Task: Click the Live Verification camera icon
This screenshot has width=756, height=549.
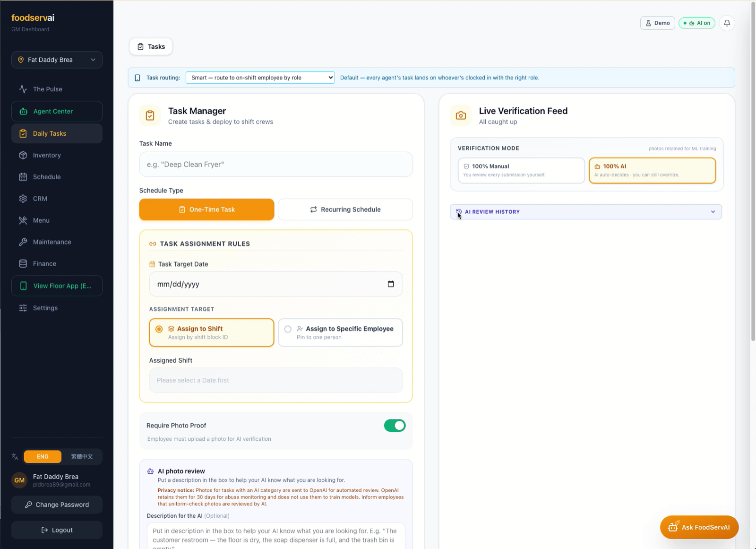Action: tap(461, 115)
